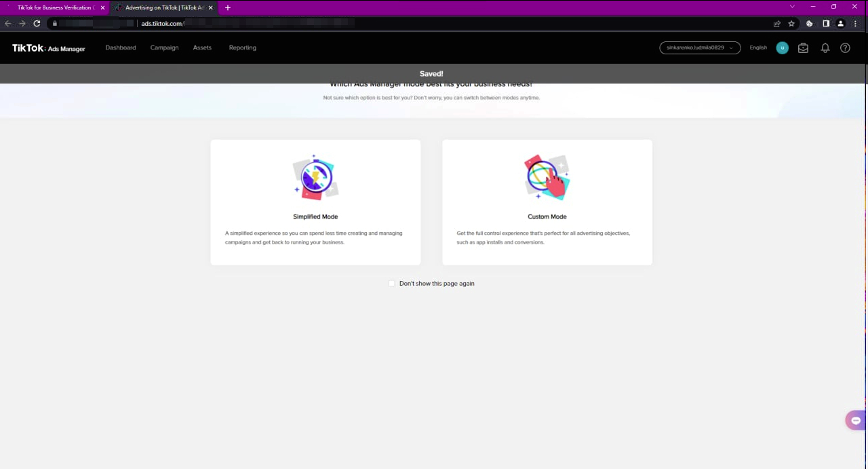
Task: Click the share page icon in address bar
Action: 777,23
